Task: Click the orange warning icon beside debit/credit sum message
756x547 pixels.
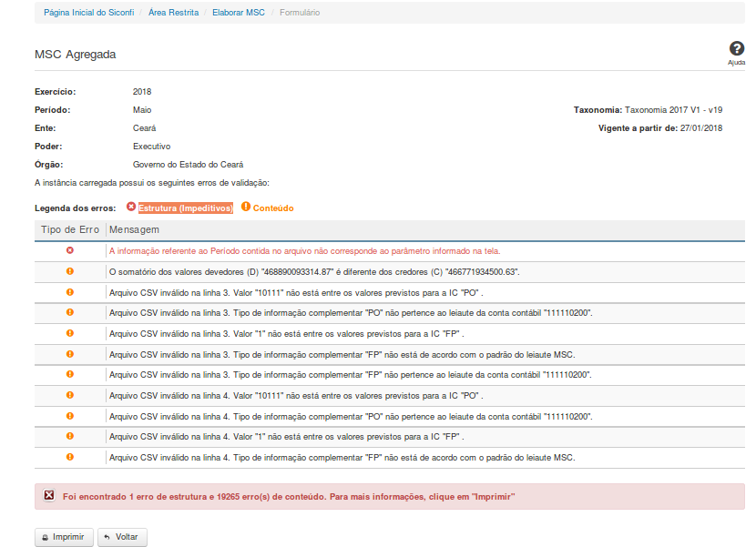Action: click(x=70, y=271)
